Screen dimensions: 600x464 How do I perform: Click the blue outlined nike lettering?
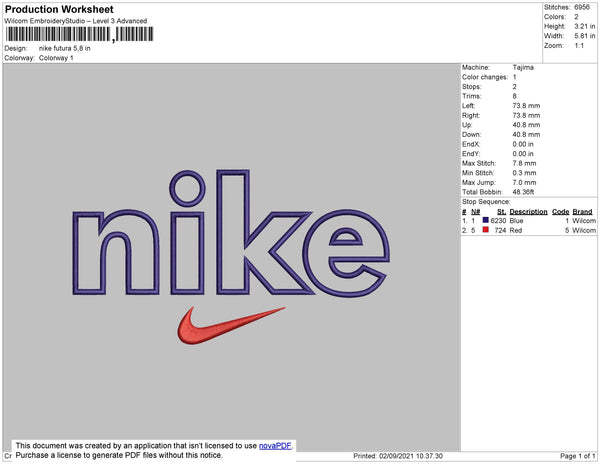pyautogui.click(x=231, y=233)
